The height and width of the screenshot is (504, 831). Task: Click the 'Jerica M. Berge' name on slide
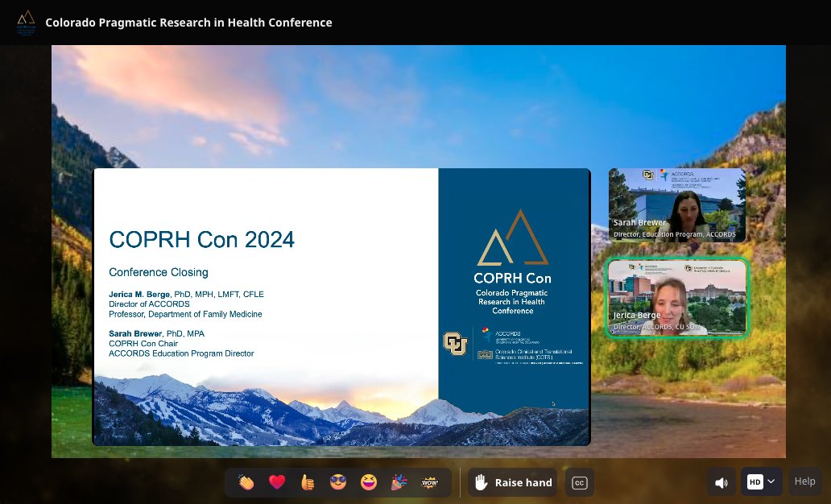pyautogui.click(x=139, y=294)
